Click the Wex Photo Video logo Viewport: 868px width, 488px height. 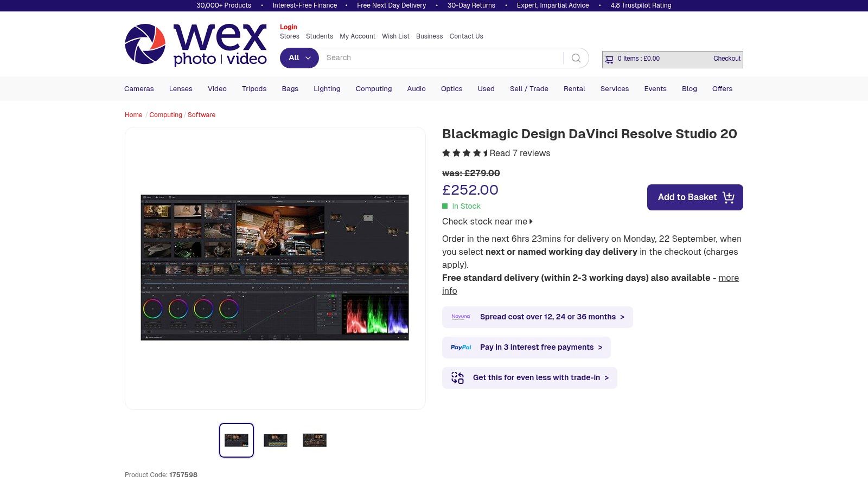[196, 44]
